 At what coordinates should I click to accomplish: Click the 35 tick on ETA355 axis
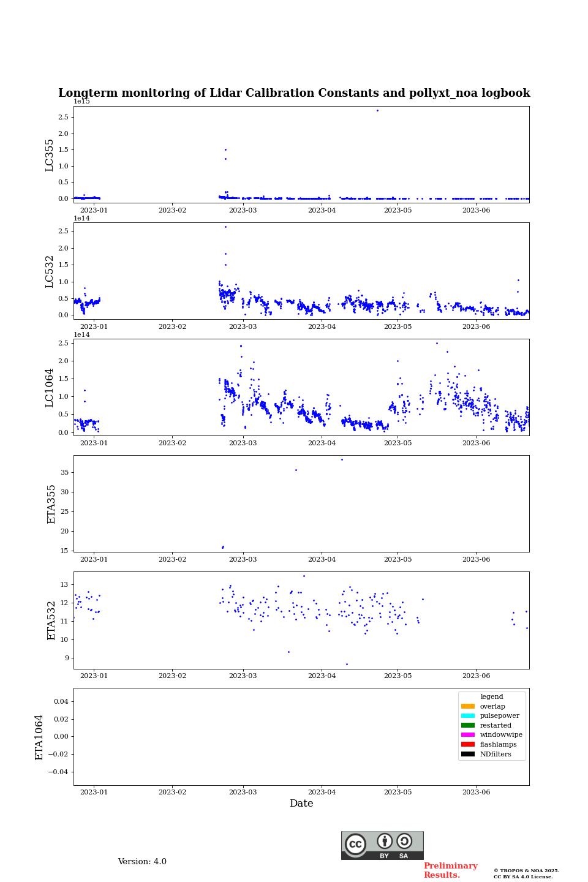click(x=64, y=472)
